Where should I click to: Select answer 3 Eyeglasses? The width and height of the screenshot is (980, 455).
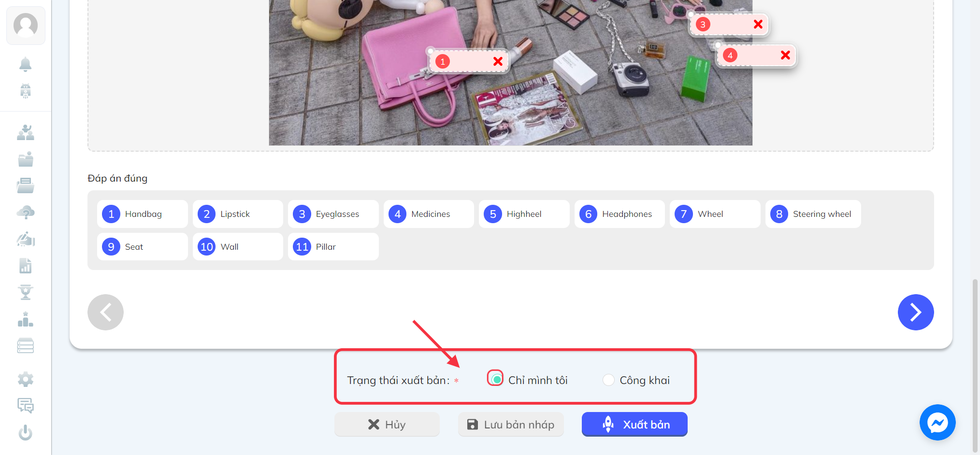coord(333,214)
